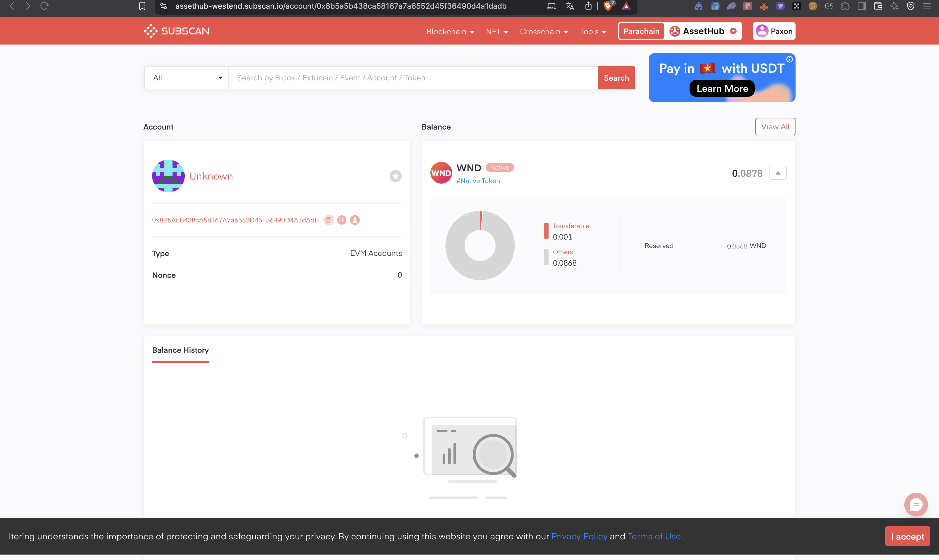
Task: Open Brave Leo AI sparkle icon
Action: pyautogui.click(x=894, y=6)
